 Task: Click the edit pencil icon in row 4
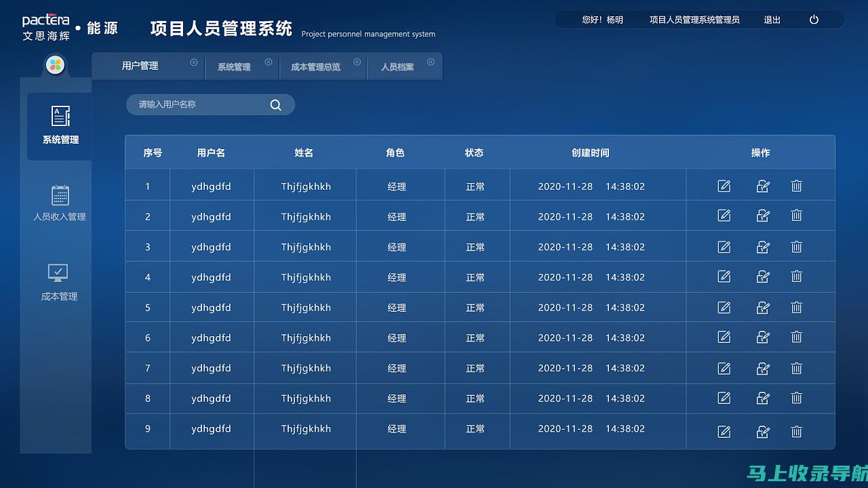pyautogui.click(x=724, y=277)
